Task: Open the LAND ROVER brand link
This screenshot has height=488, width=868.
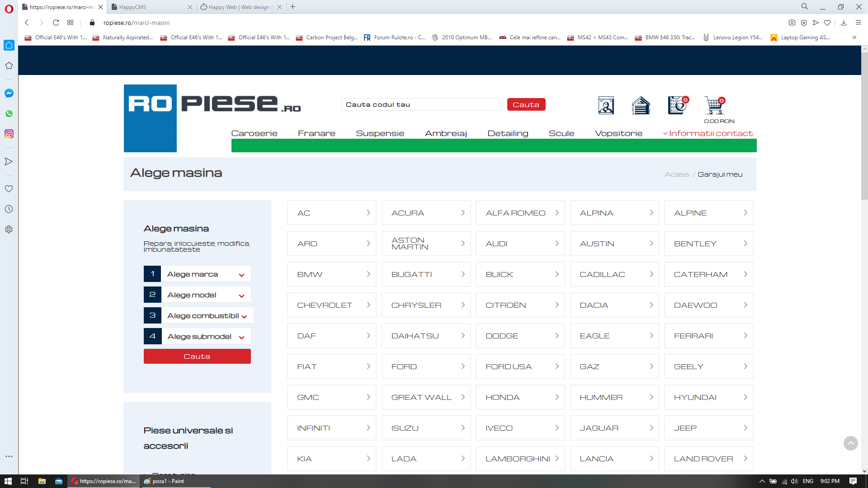Action: tap(708, 459)
